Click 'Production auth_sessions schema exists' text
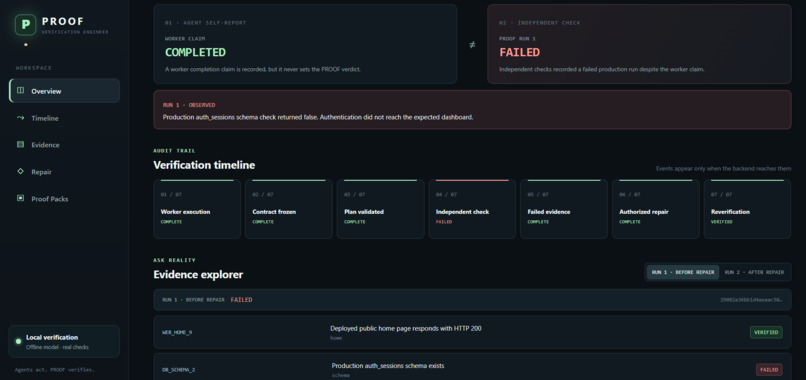Screen dimensions: 806x380 click(x=388, y=366)
